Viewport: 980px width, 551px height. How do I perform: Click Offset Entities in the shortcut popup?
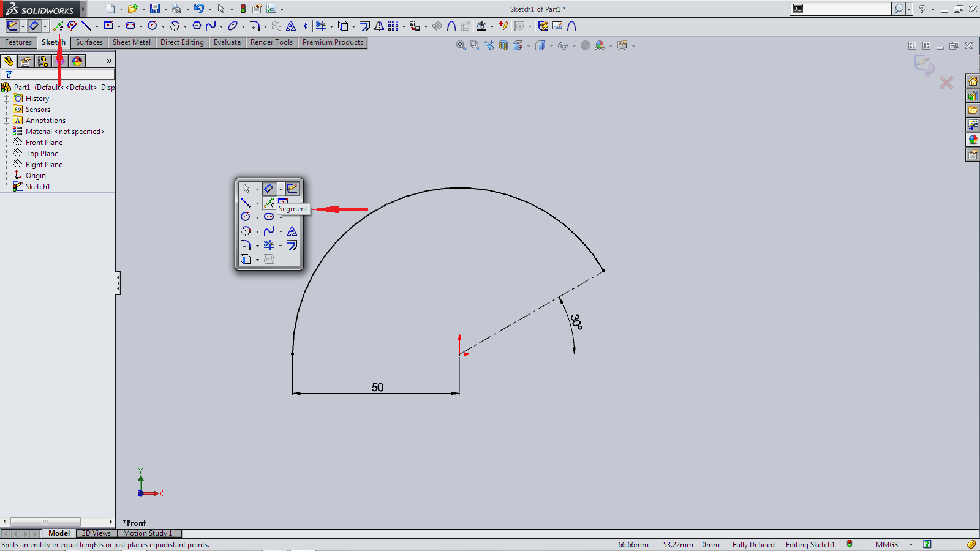click(x=292, y=245)
